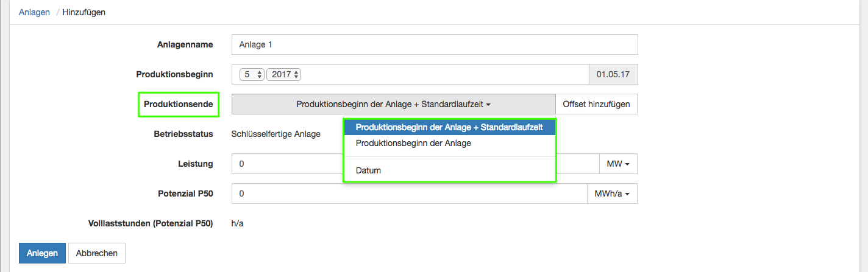Click the Produktionsende field label
868x272 pixels.
(x=178, y=104)
